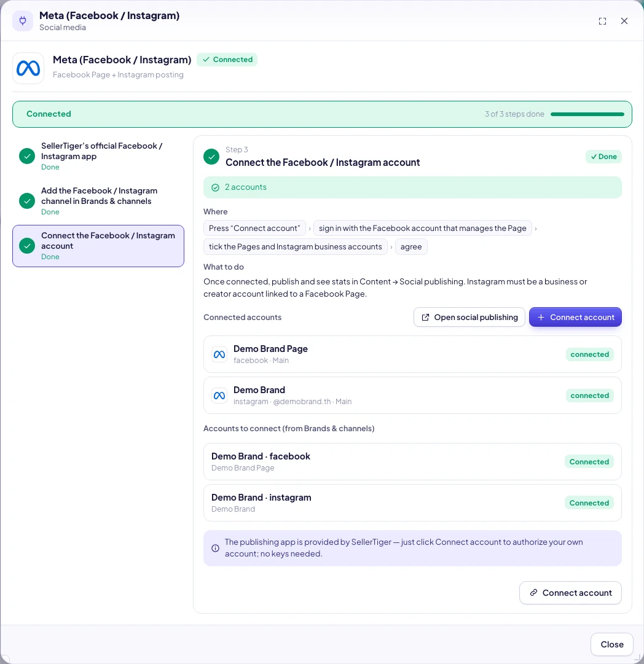Image resolution: width=644 pixels, height=664 pixels.
Task: Click the instagram · @demobrand.th · Main subtitle
Action: 293,402
